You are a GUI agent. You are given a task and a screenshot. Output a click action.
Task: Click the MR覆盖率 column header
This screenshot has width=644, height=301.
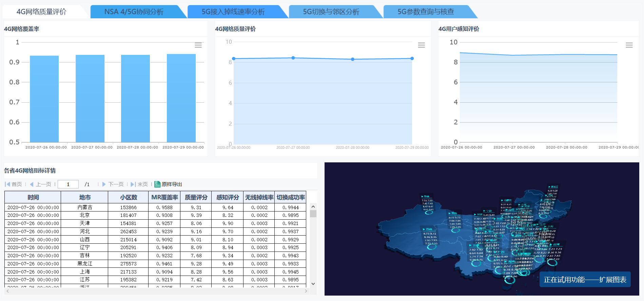pos(164,197)
